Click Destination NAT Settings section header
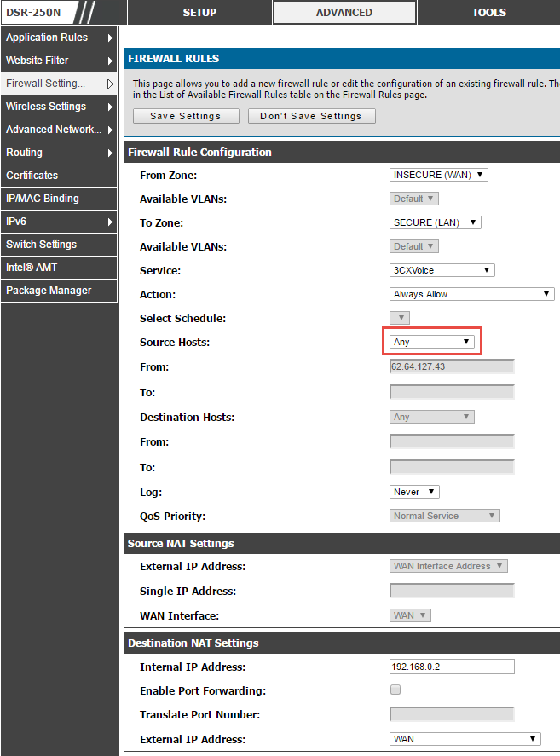 [x=193, y=643]
